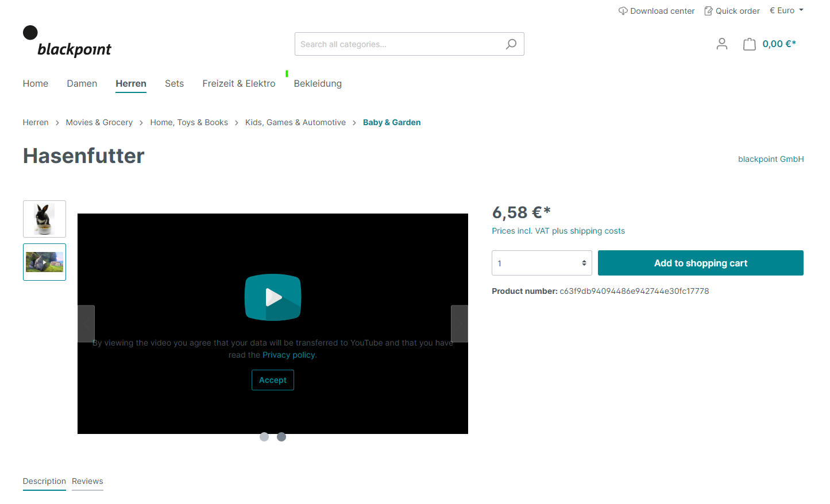Open the blackpoint GmbH manufacturer link
The image size is (830, 504).
point(771,159)
